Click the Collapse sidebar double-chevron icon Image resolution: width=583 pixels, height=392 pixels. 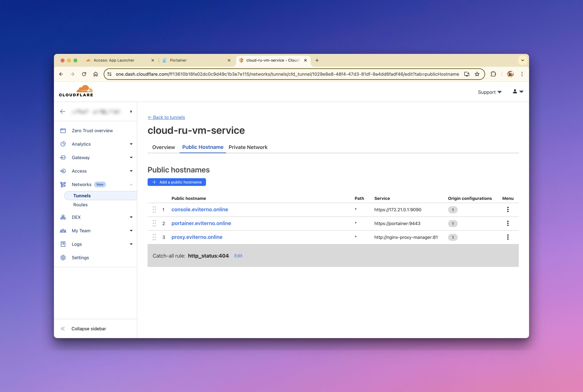point(63,329)
